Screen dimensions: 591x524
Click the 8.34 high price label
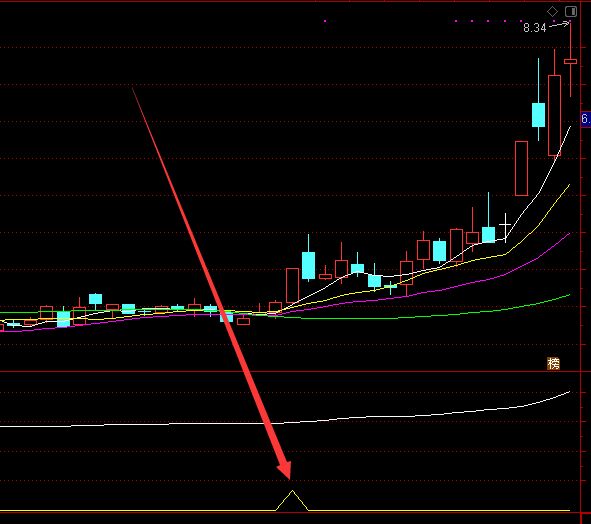534,28
